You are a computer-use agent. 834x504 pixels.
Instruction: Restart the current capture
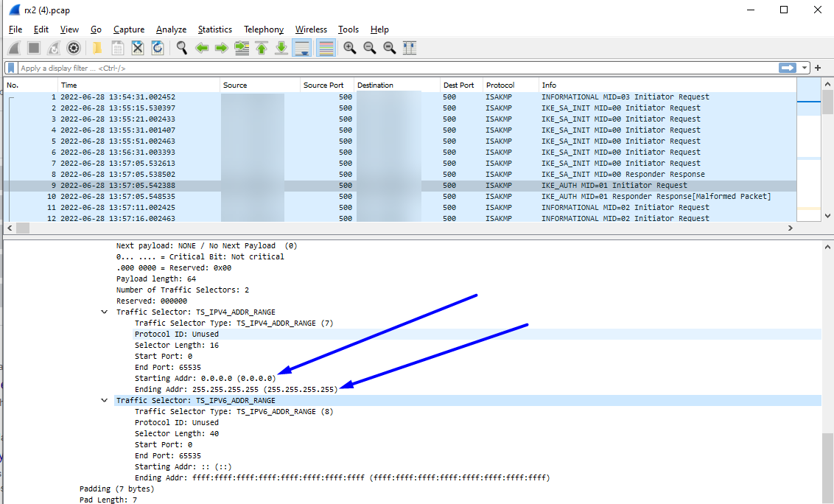coord(53,47)
